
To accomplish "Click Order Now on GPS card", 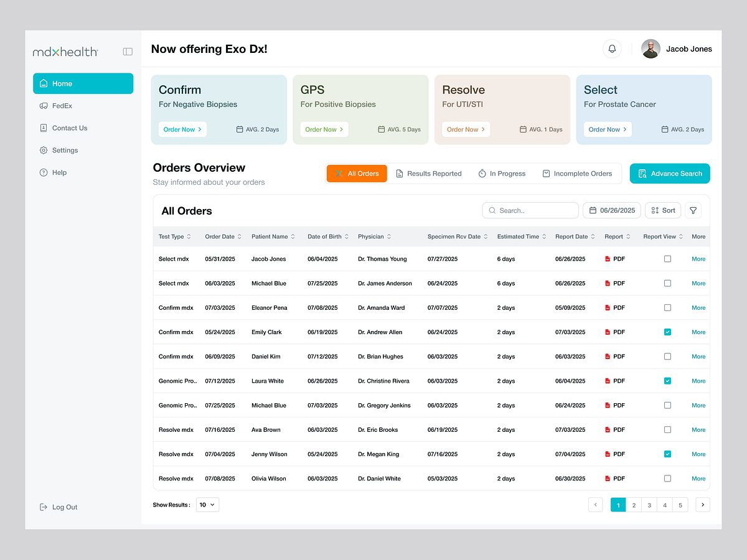I will [324, 129].
